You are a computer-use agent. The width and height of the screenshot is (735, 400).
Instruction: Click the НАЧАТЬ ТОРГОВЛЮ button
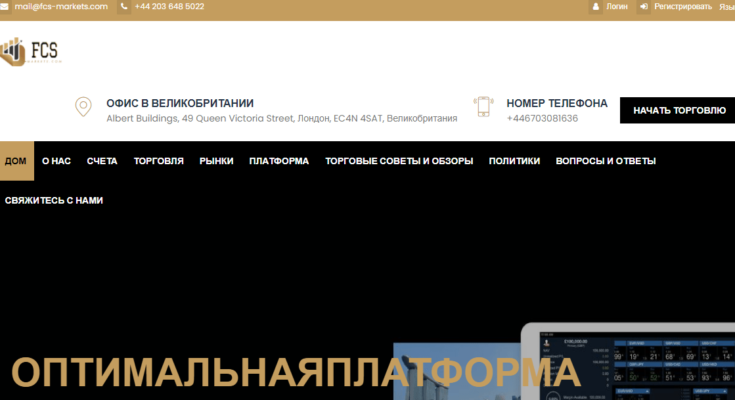[677, 110]
